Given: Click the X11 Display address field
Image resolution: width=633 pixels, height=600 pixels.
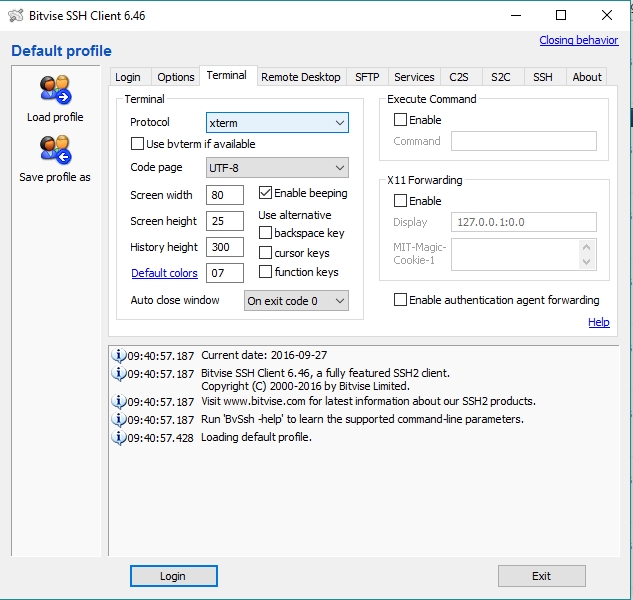Looking at the screenshot, I should coord(524,222).
